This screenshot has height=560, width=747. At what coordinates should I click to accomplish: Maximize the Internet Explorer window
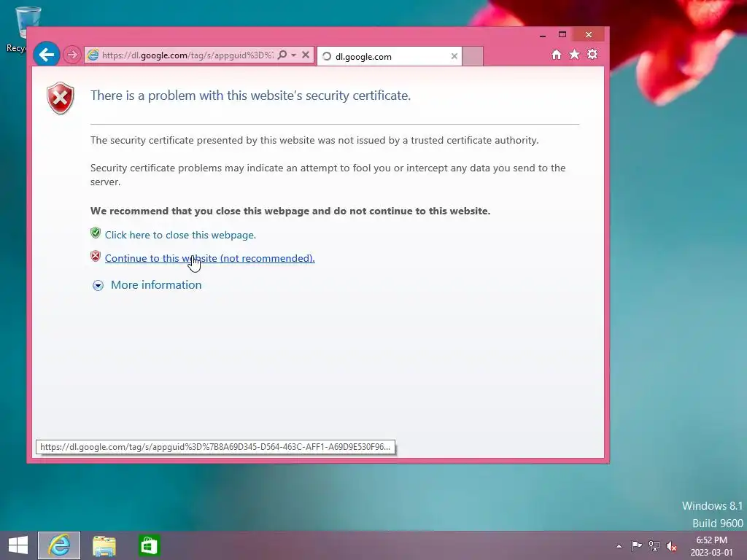click(562, 35)
